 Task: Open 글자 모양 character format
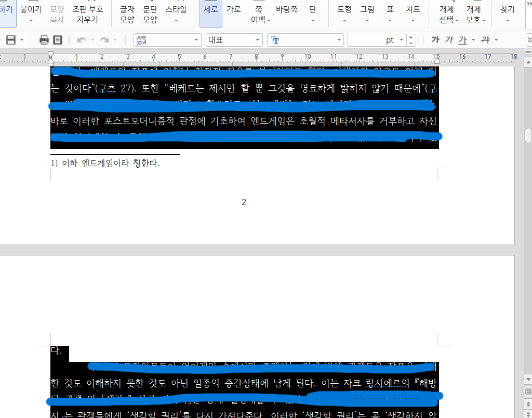click(x=127, y=14)
